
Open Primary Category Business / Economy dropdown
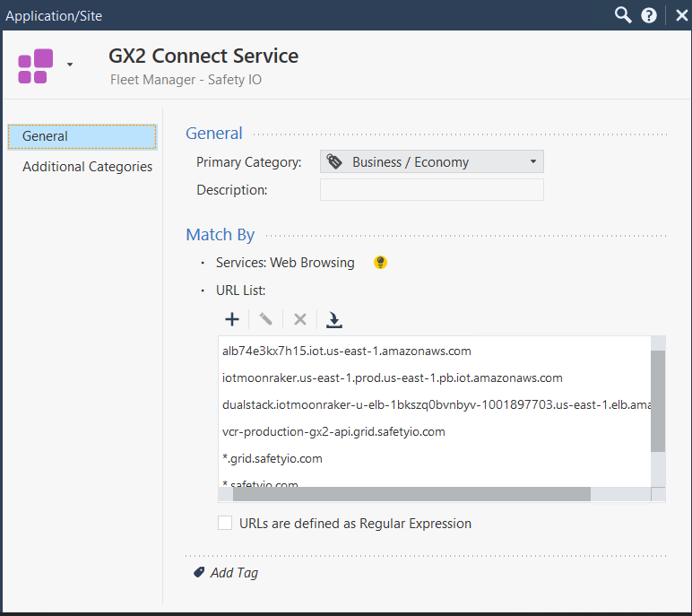tap(432, 162)
